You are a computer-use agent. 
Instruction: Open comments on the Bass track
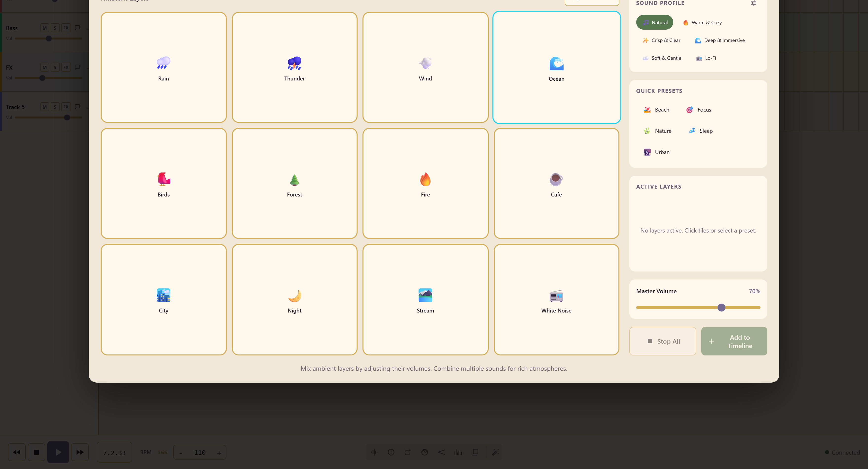(x=77, y=28)
